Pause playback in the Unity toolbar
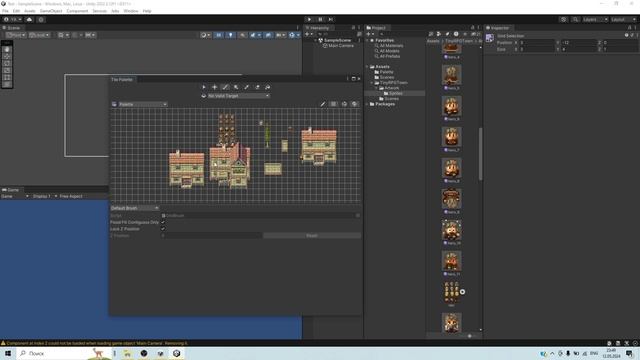 click(320, 19)
